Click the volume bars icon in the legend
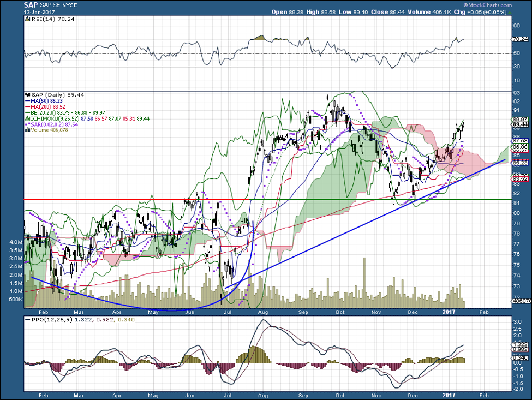This screenshot has height=400, width=532. (x=28, y=130)
